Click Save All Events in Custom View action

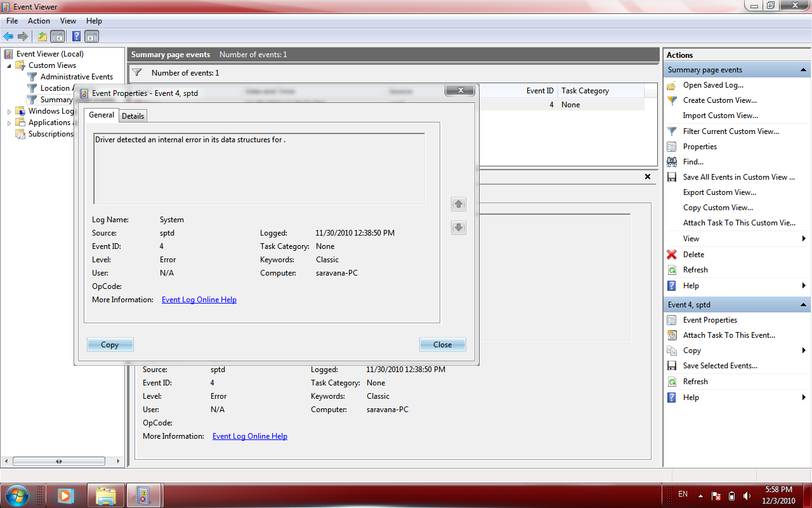click(x=738, y=177)
